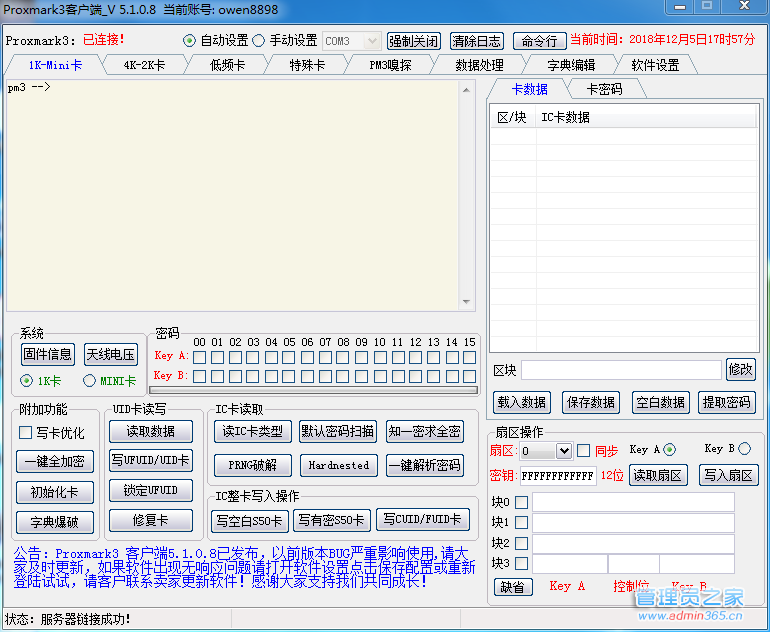Select Key A radio in 扇区操作

tap(669, 449)
